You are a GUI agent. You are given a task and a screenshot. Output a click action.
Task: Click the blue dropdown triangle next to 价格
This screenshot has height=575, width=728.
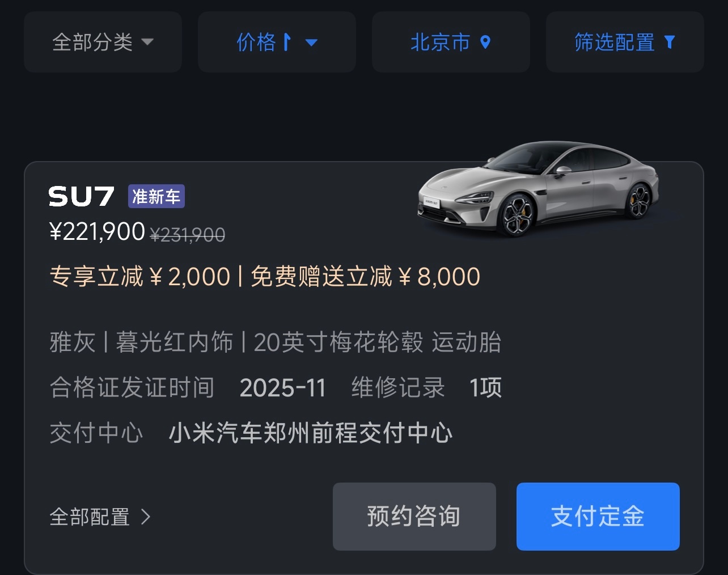pos(311,43)
